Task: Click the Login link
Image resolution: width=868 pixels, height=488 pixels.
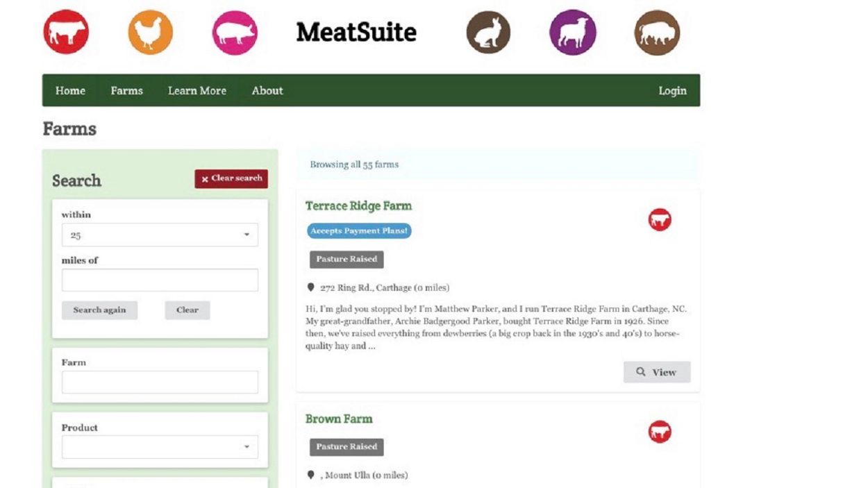Action: pos(672,90)
